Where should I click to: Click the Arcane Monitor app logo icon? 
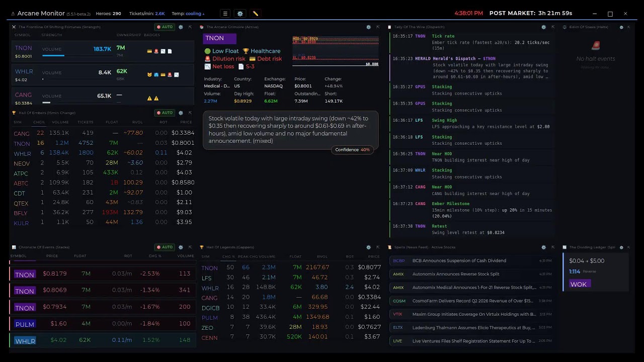(13, 14)
